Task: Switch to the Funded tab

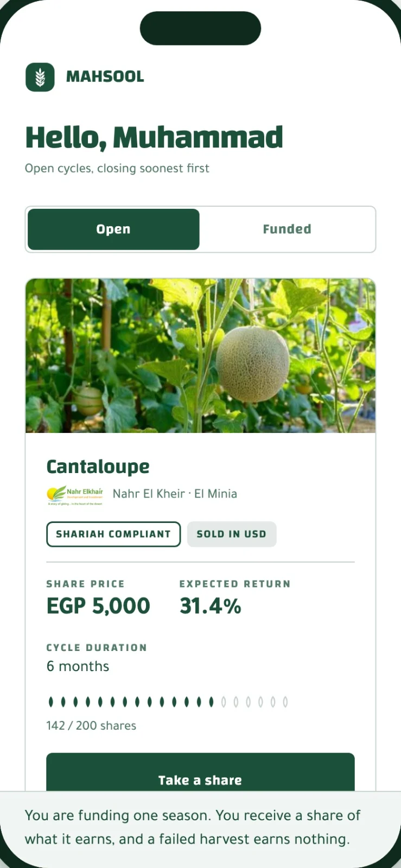Action: (287, 229)
